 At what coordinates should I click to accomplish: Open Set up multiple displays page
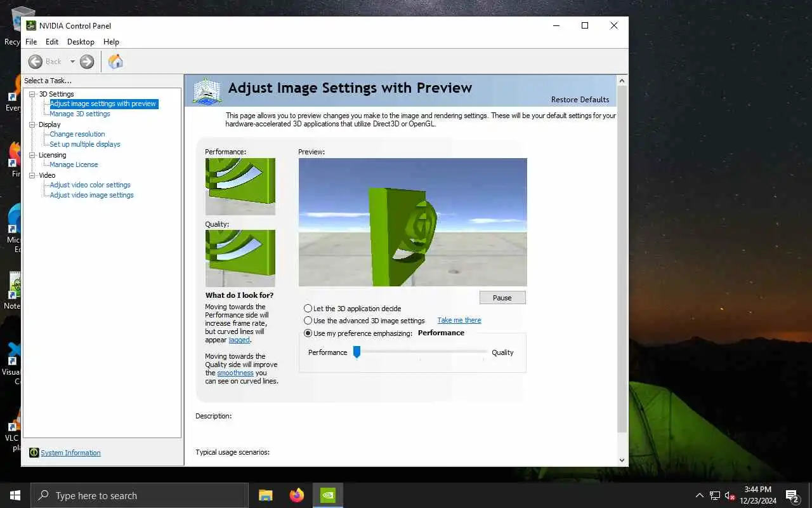(x=85, y=144)
